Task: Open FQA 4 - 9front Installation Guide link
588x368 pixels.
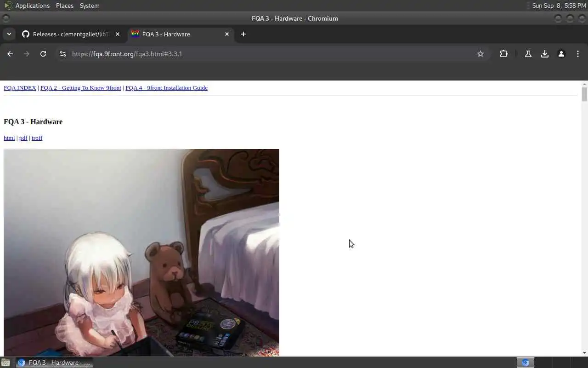Action: coord(166,88)
